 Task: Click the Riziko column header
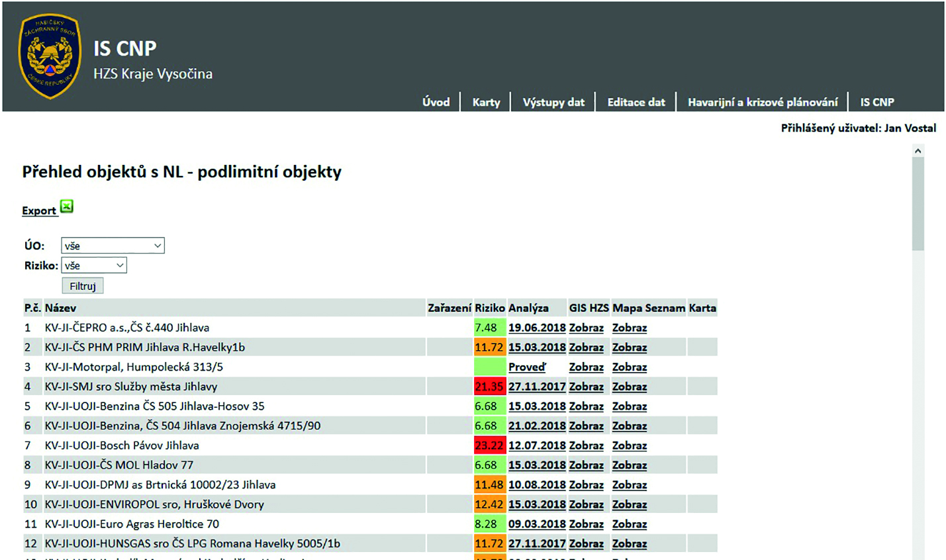490,308
